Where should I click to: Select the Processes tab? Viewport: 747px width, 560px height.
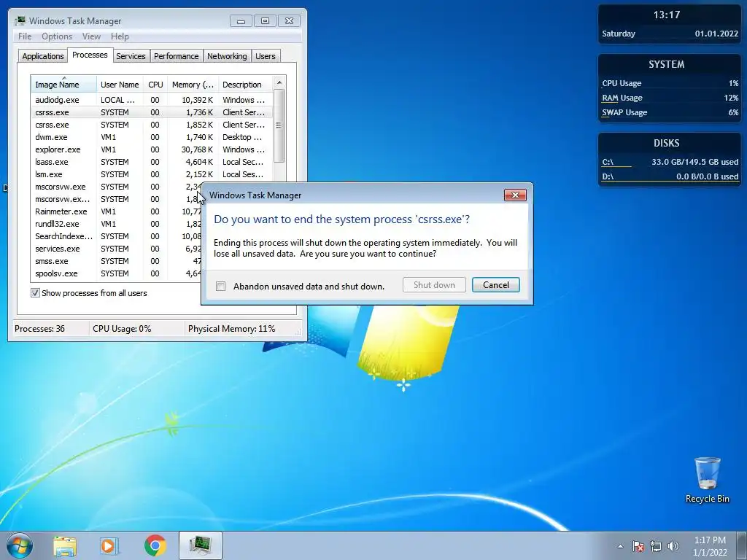pos(90,55)
